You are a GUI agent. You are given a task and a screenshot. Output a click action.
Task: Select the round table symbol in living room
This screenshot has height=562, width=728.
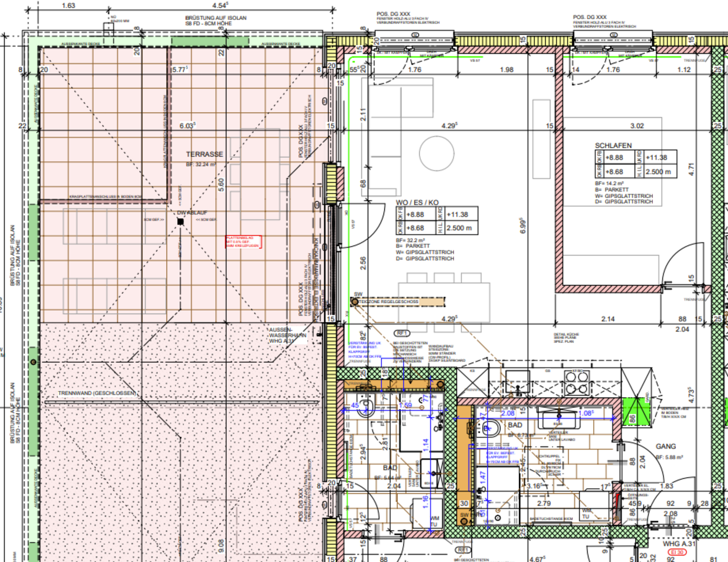436,153
